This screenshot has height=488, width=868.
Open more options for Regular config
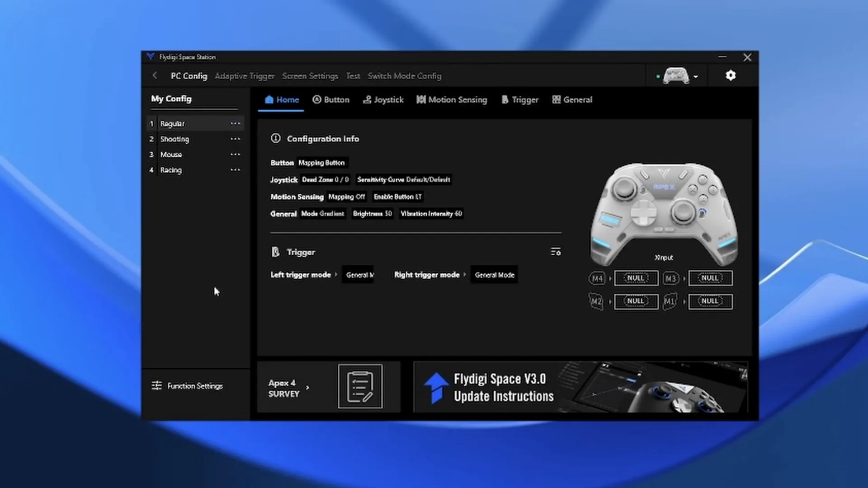point(235,123)
